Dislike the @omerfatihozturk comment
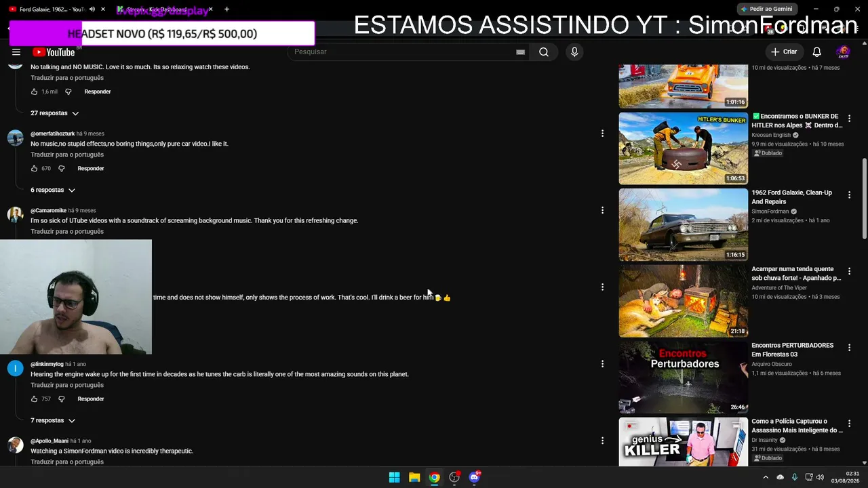Image resolution: width=868 pixels, height=488 pixels. coord(61,168)
